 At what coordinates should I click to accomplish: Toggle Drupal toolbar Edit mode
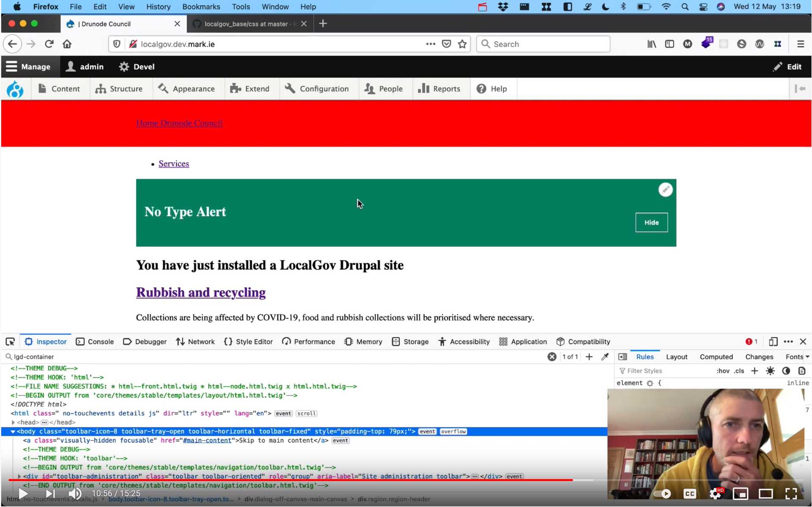(x=787, y=67)
